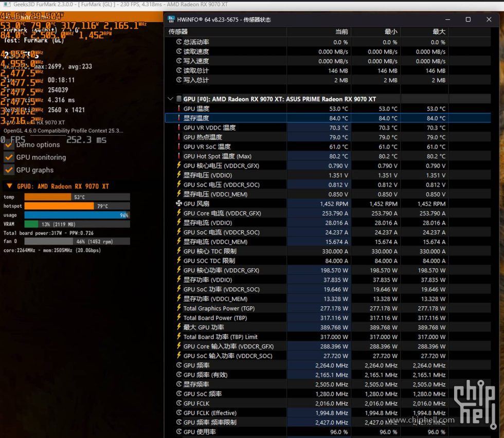Click the lightning icon beside GPU 核心电压 (VDDCR_GFX)

point(179,166)
